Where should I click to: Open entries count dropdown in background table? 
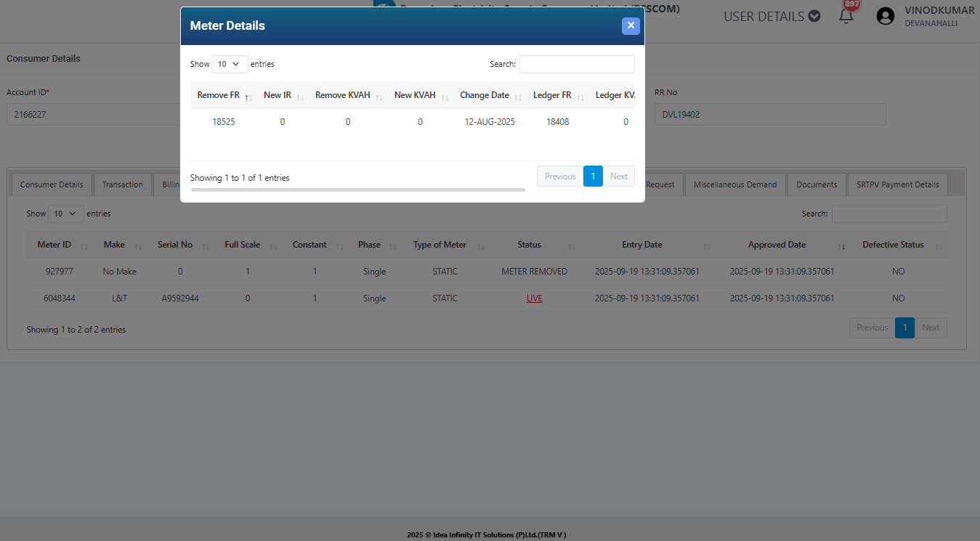point(66,213)
